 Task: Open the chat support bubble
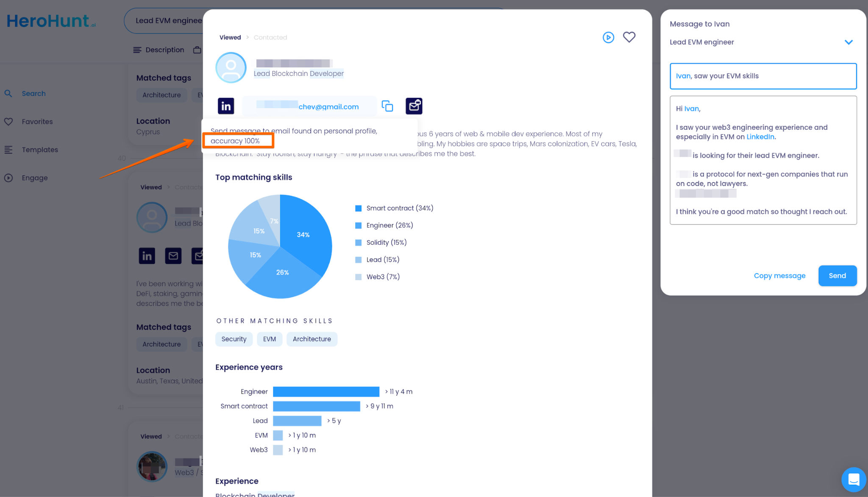tap(853, 480)
